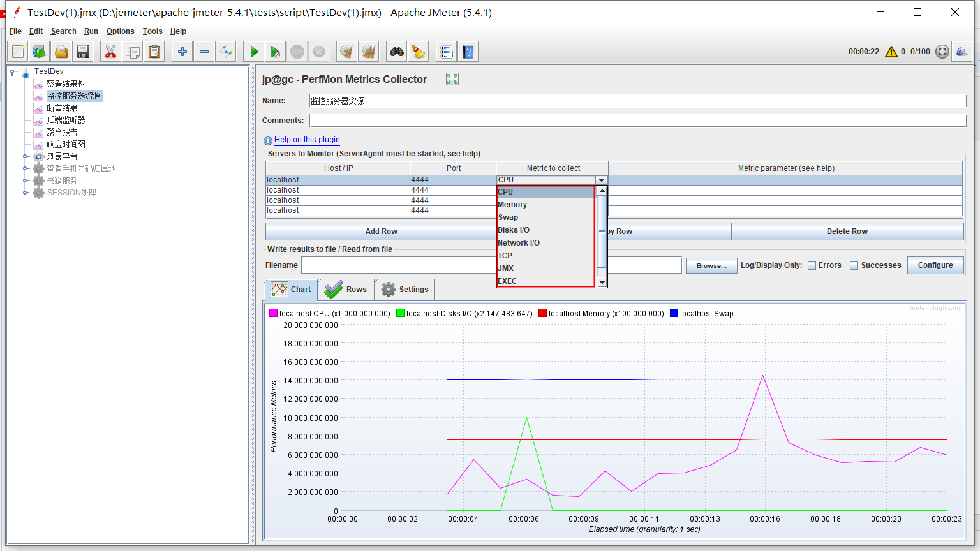Open the Options menu

pyautogui.click(x=120, y=31)
